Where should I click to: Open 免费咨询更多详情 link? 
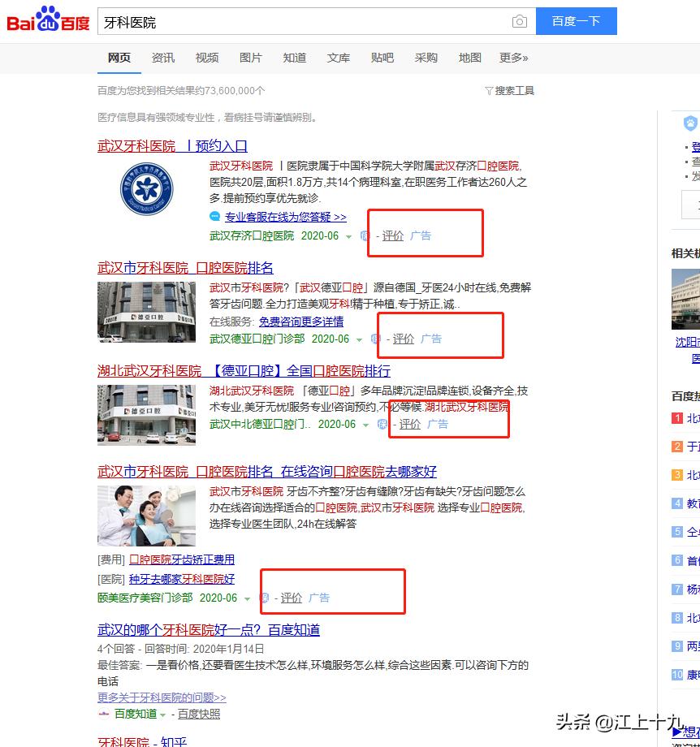pos(301,322)
